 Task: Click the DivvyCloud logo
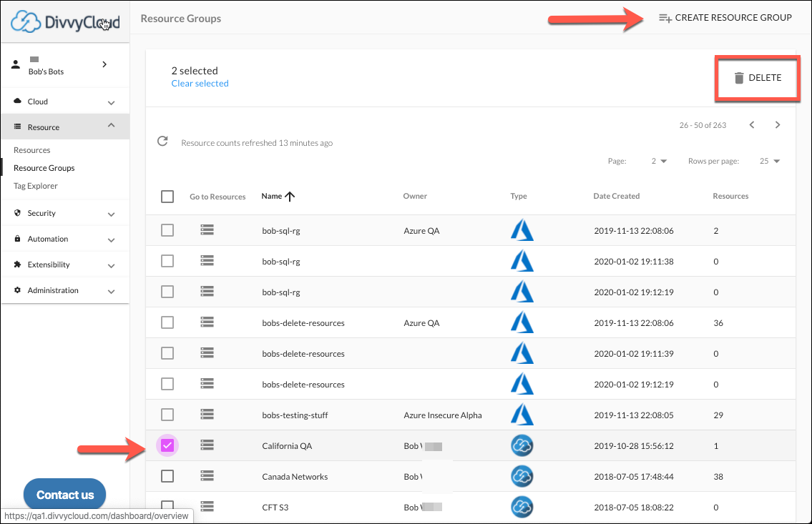(x=65, y=21)
